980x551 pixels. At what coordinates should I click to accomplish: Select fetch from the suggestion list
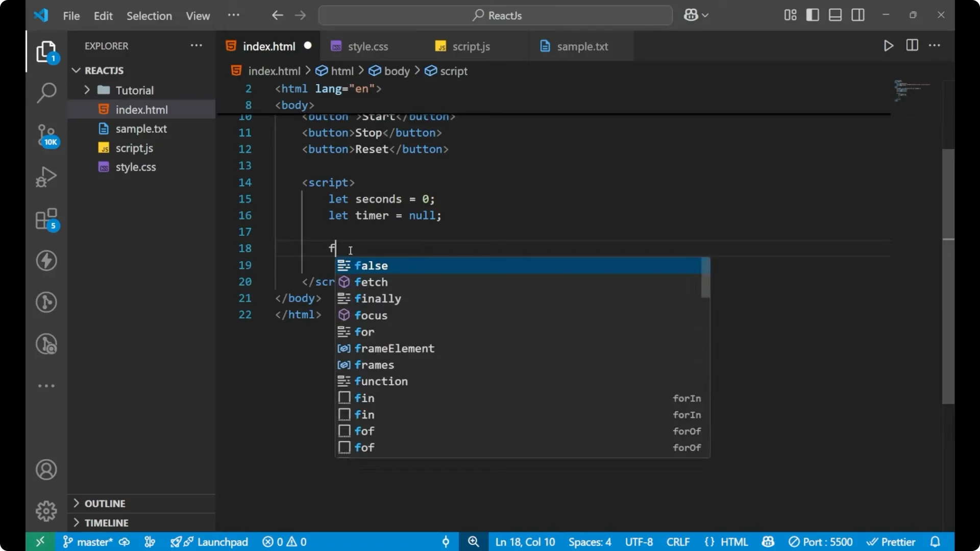370,282
